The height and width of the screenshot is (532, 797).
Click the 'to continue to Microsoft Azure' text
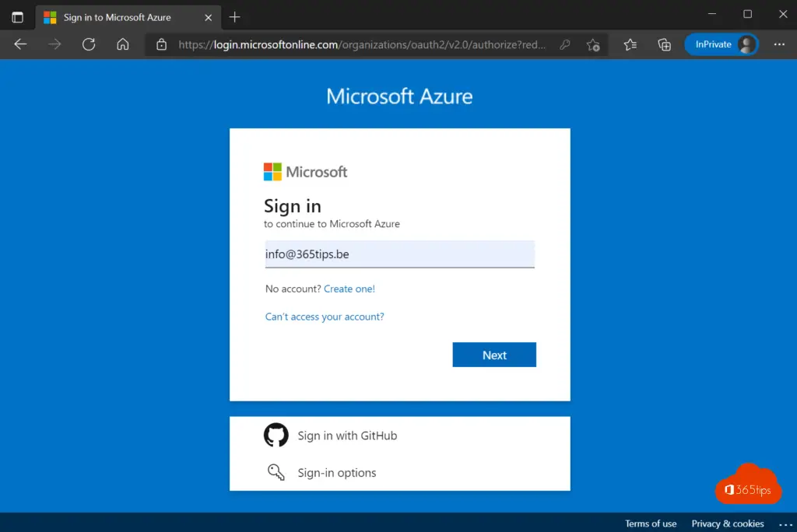(x=332, y=223)
